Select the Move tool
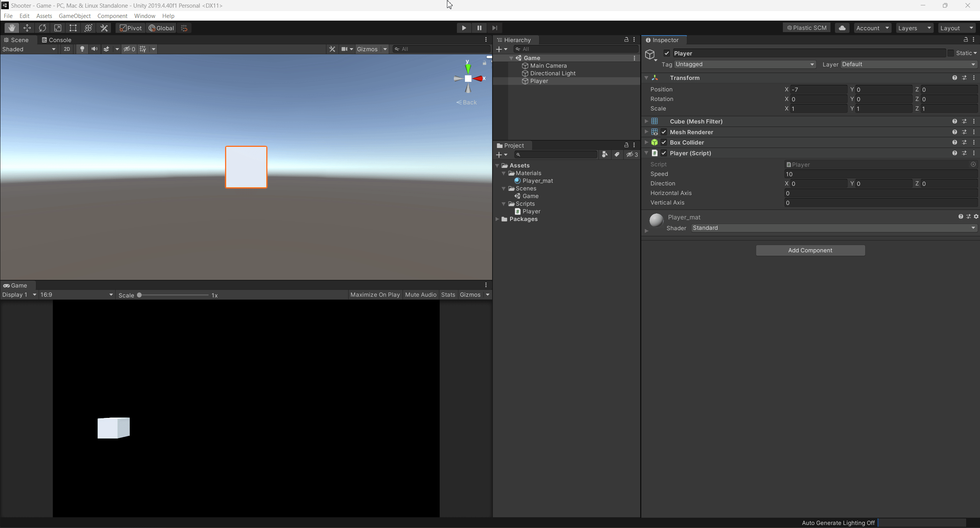The image size is (980, 528). coord(27,28)
